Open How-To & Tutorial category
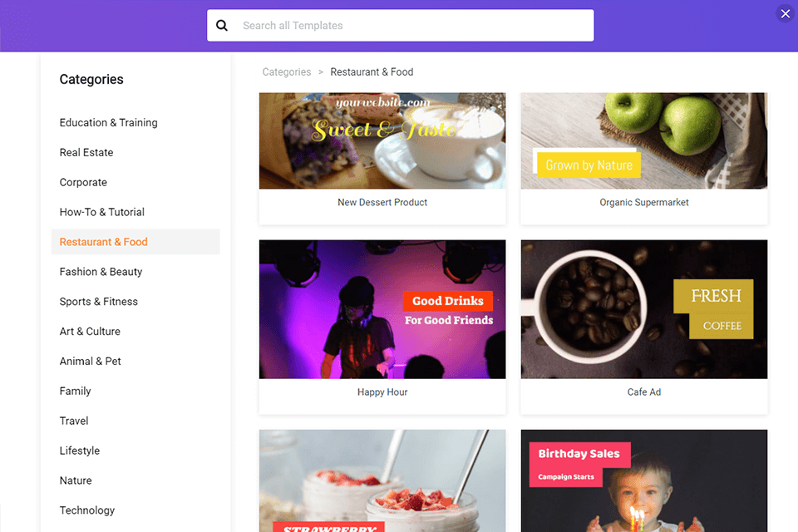Screen dimensions: 798x532 [x=101, y=212]
